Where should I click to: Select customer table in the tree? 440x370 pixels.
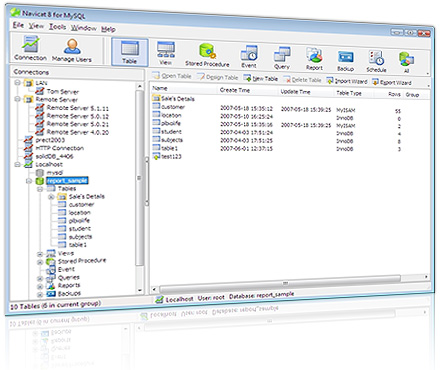81,204
